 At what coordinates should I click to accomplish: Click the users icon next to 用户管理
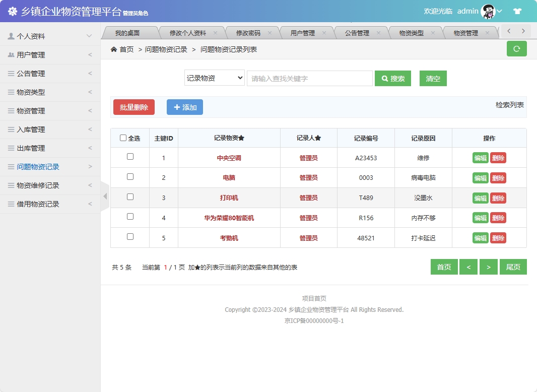tap(12, 54)
